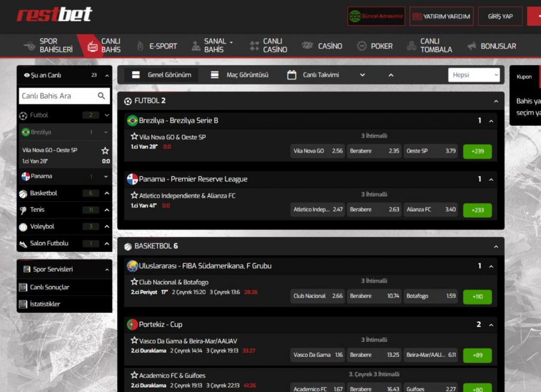Bet on Botafogo at 1.59

point(431,296)
